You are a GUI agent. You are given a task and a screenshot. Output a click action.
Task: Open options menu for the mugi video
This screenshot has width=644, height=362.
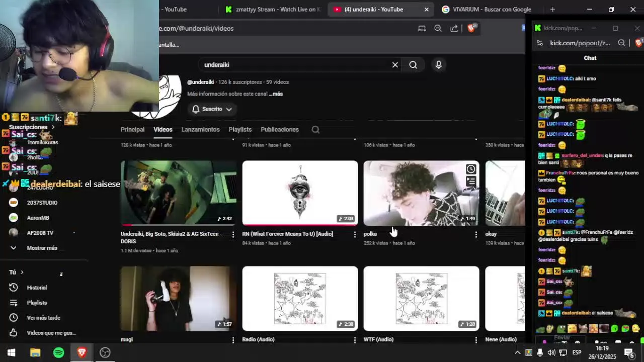tap(233, 340)
